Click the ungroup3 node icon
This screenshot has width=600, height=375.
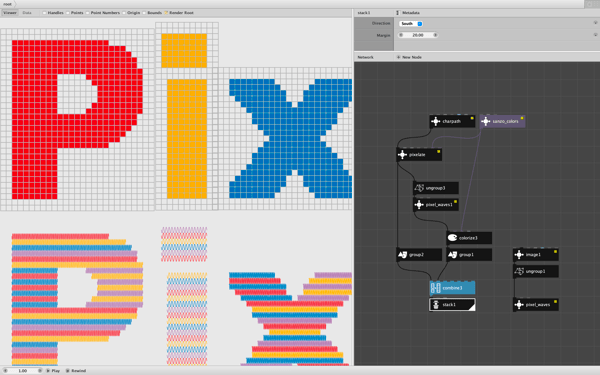point(419,188)
